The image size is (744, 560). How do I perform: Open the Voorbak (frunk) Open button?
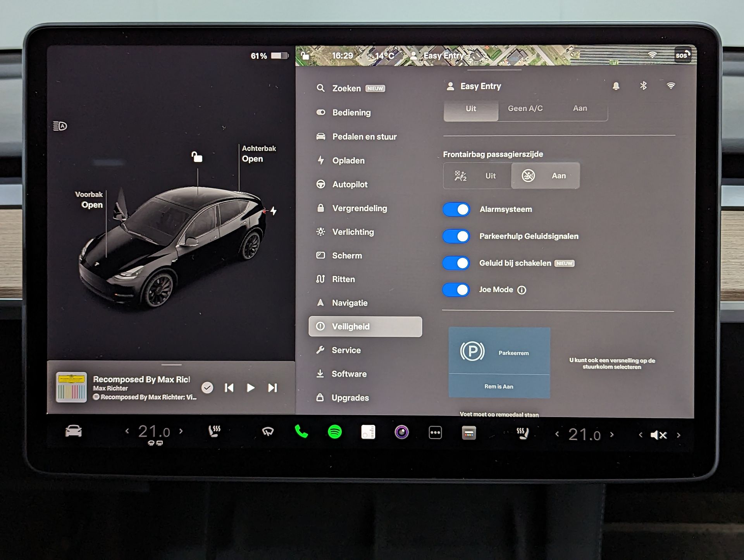[92, 205]
